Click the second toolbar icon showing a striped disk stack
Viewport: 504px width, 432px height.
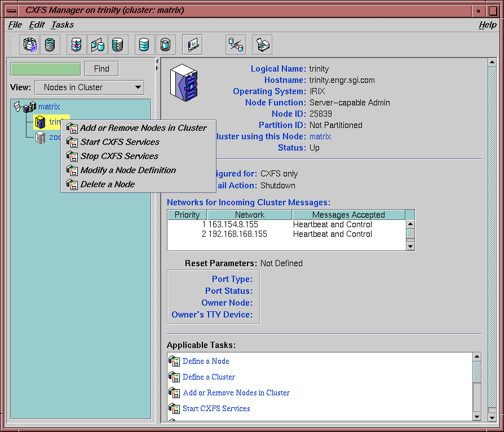pyautogui.click(x=50, y=45)
